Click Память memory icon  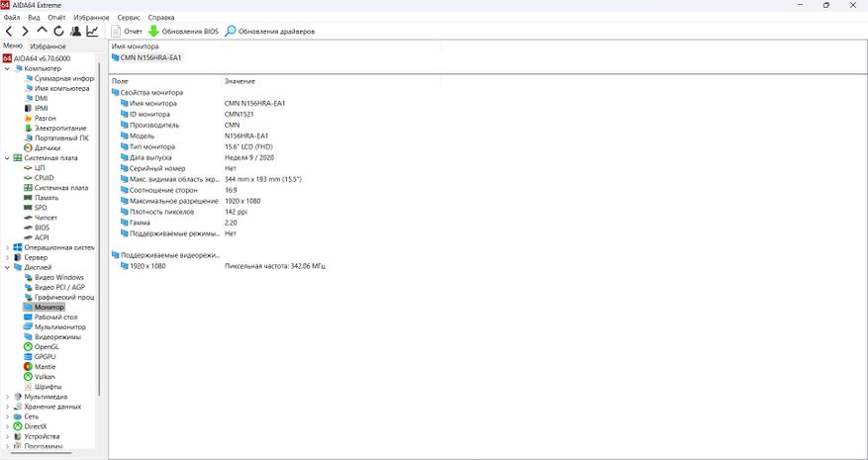click(29, 198)
